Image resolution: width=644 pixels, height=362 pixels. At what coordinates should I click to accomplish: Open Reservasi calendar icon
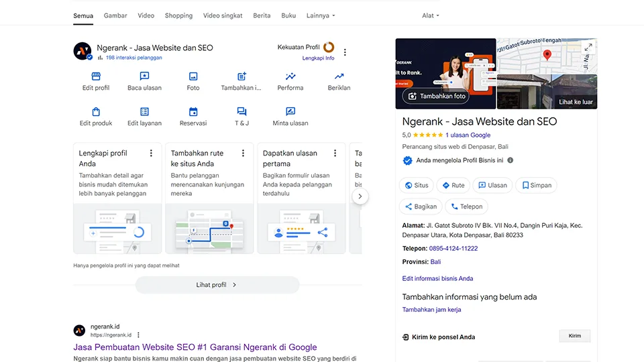pyautogui.click(x=193, y=112)
